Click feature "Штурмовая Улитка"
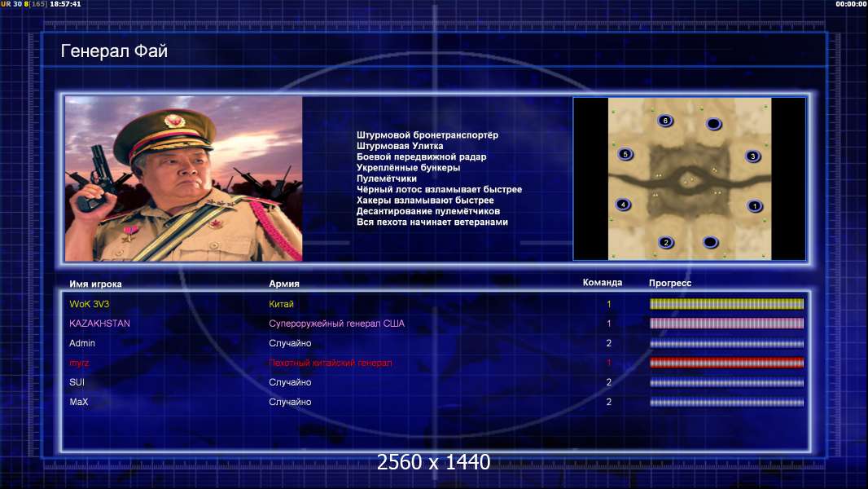The width and height of the screenshot is (868, 489). [x=400, y=146]
